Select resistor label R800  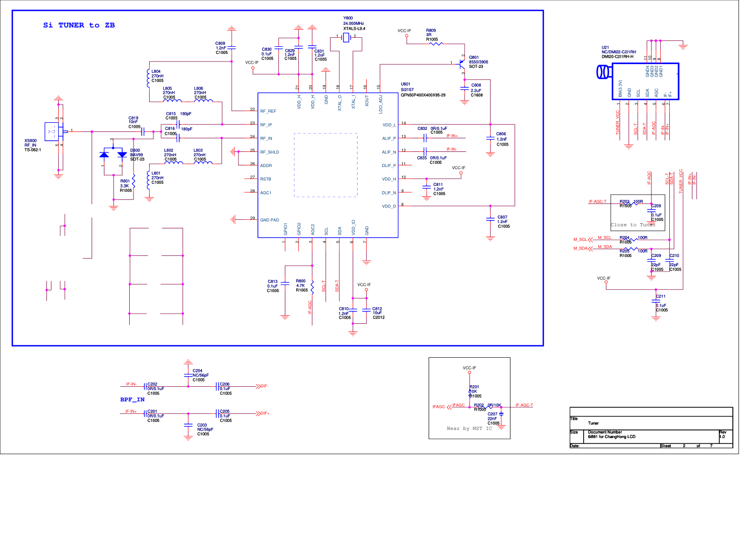pos(300,281)
